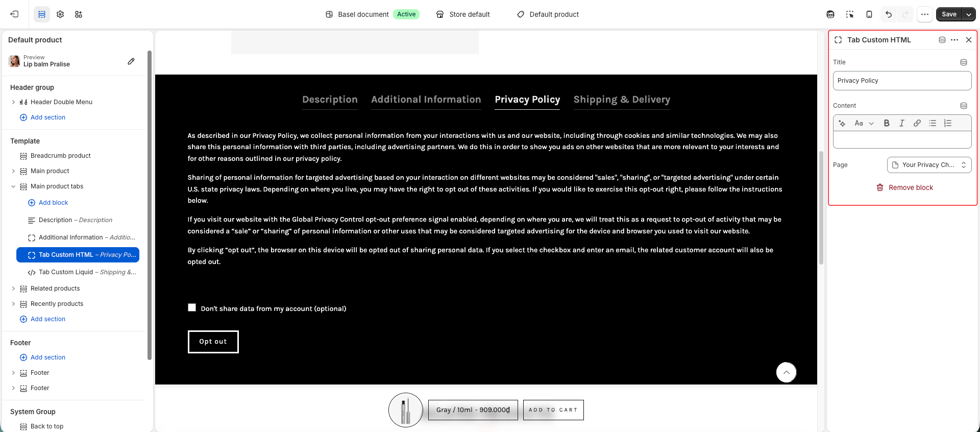This screenshot has height=432, width=980.
Task: Click the Content text area
Action: [x=902, y=140]
